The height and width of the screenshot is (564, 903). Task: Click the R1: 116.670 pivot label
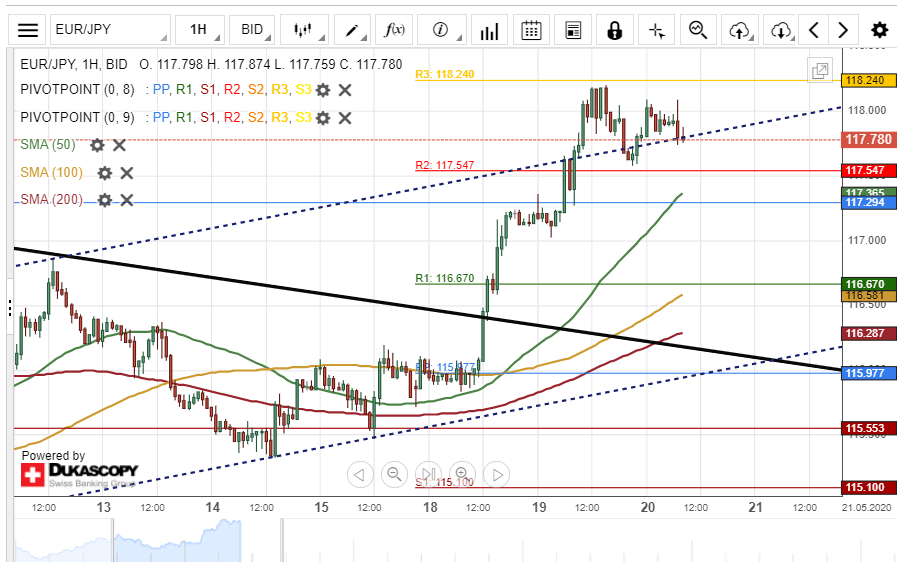(445, 278)
